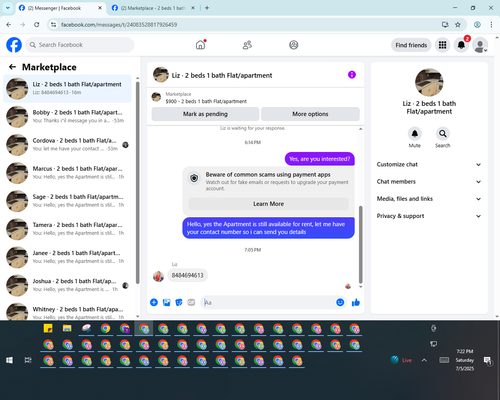500x400 pixels.
Task: Open the emoji picker in message box
Action: 340,302
